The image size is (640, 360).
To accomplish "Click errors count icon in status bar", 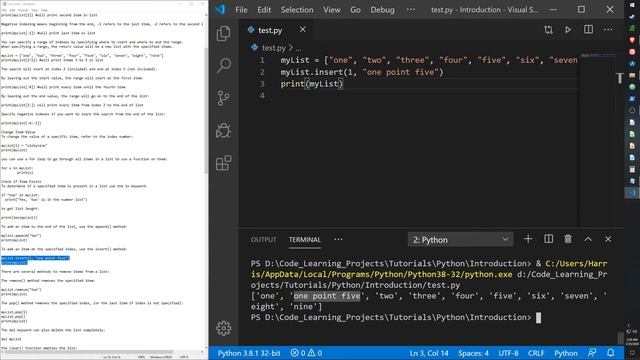I will pyautogui.click(x=297, y=353).
